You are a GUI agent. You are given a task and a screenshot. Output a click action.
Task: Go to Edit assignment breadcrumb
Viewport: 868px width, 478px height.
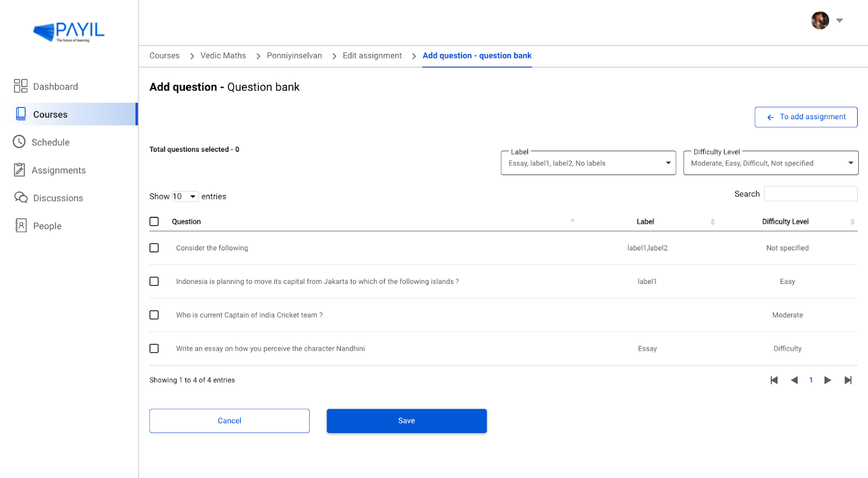[x=372, y=55]
